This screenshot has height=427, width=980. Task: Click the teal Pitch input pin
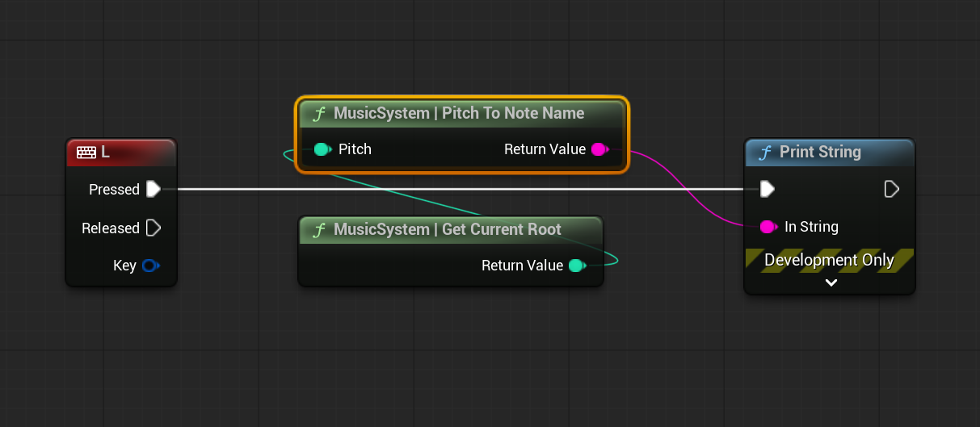tap(322, 149)
